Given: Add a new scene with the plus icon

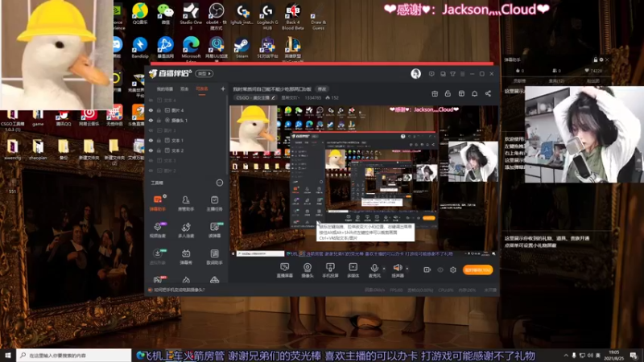Looking at the screenshot, I should point(223,88).
